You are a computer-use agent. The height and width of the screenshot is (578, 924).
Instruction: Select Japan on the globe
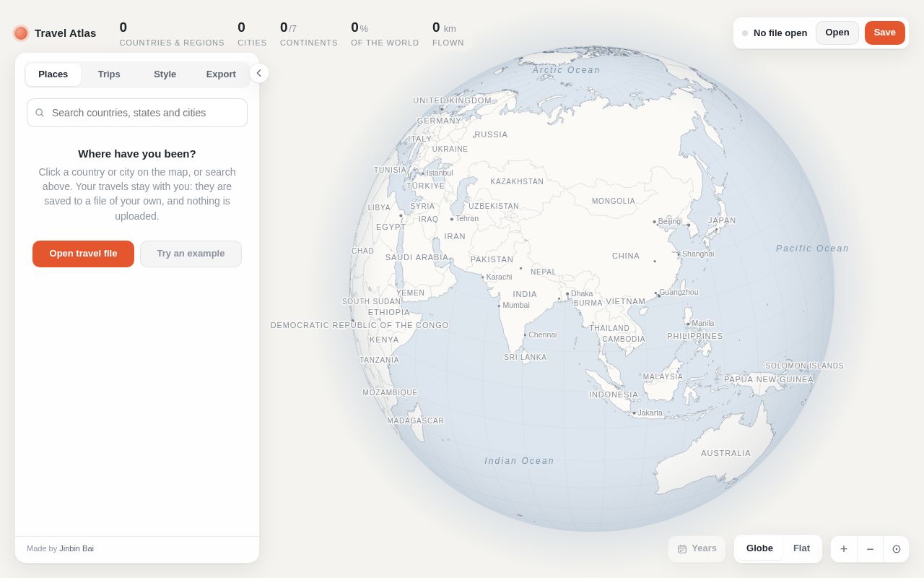click(x=722, y=220)
